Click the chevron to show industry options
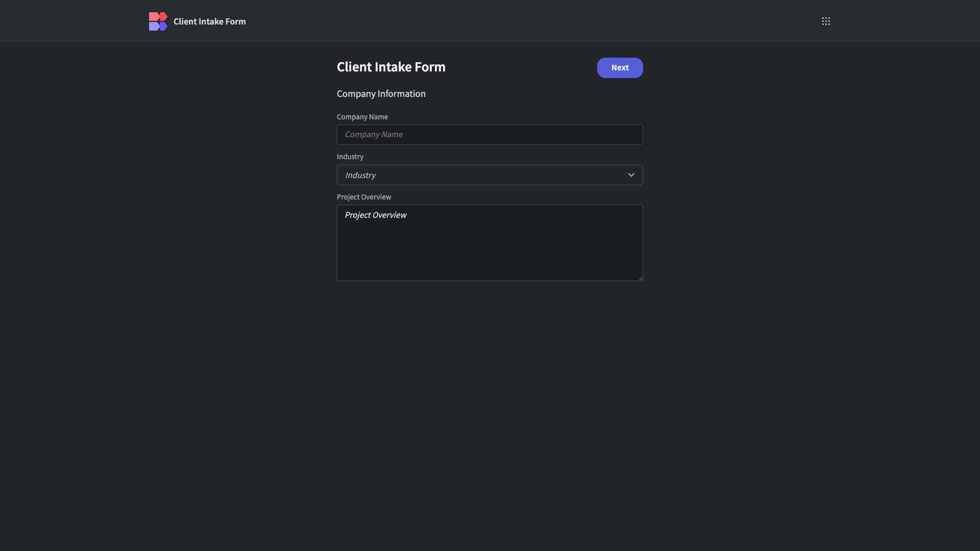The height and width of the screenshot is (551, 980). click(x=631, y=174)
